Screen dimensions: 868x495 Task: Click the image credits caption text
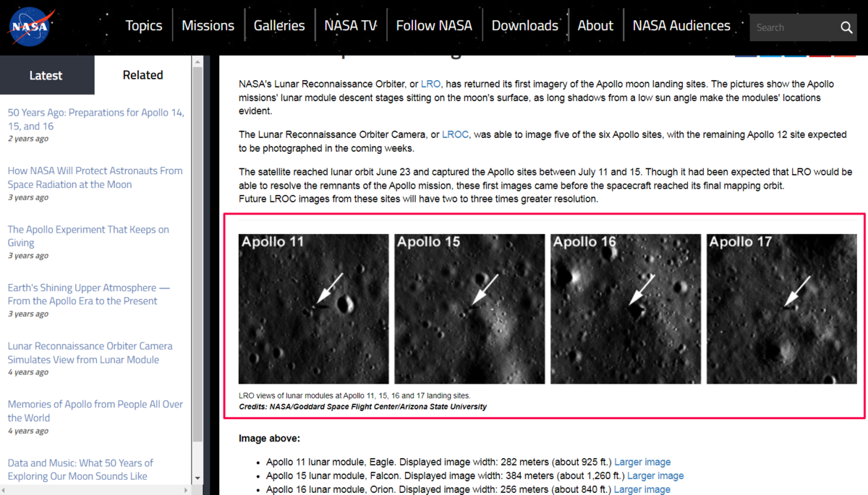pyautogui.click(x=362, y=407)
